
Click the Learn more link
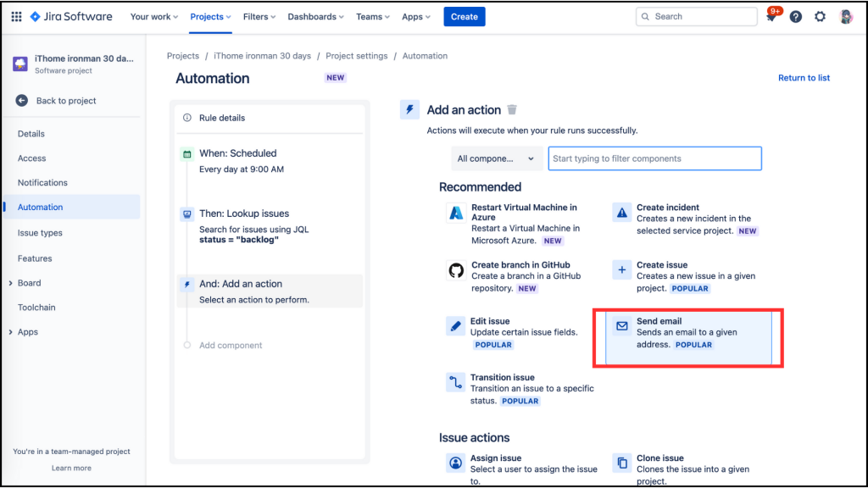point(71,468)
